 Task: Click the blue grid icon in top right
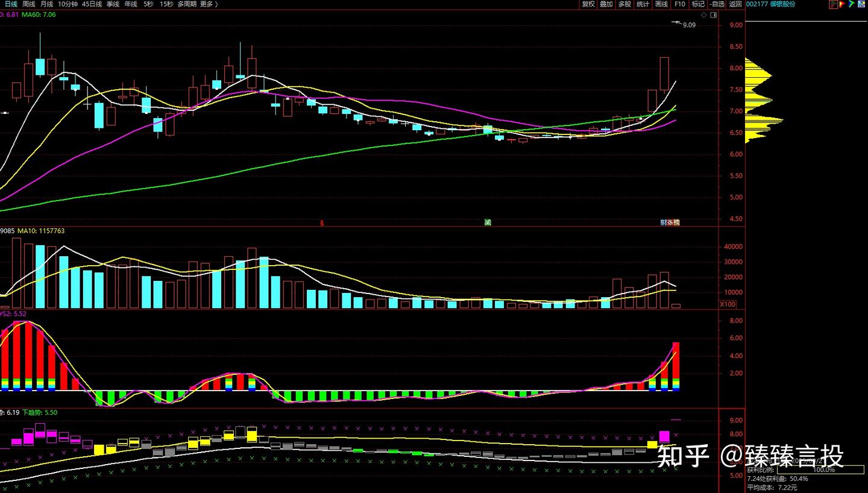click(x=861, y=4)
